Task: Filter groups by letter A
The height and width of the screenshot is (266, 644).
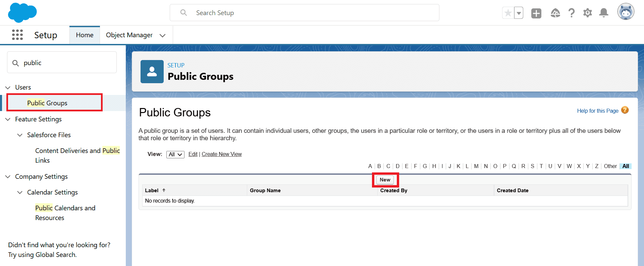Action: pos(370,166)
